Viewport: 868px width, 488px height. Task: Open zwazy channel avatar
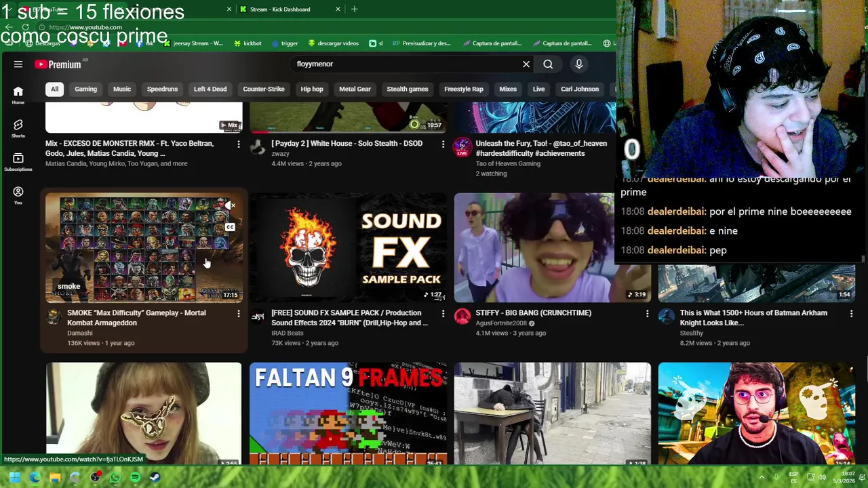[258, 147]
